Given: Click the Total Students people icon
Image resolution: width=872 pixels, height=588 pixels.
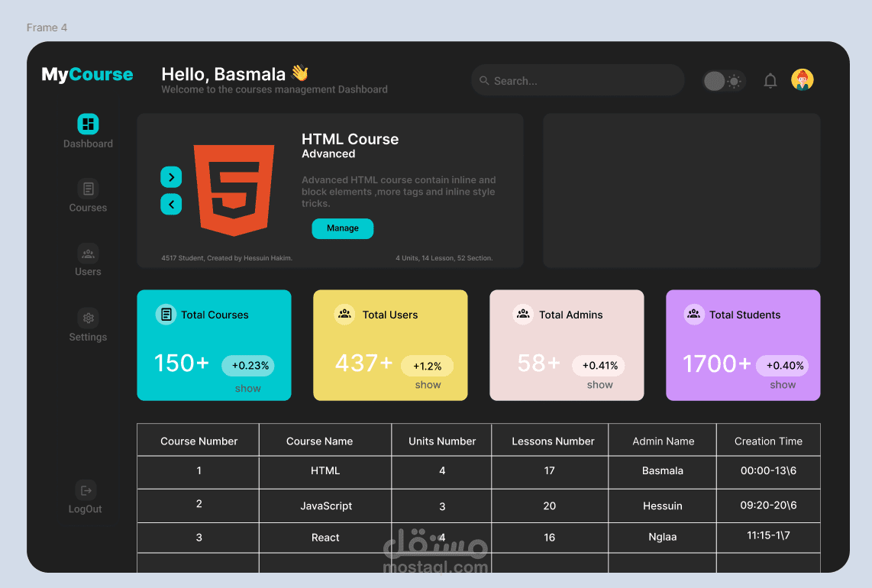Looking at the screenshot, I should (x=694, y=315).
